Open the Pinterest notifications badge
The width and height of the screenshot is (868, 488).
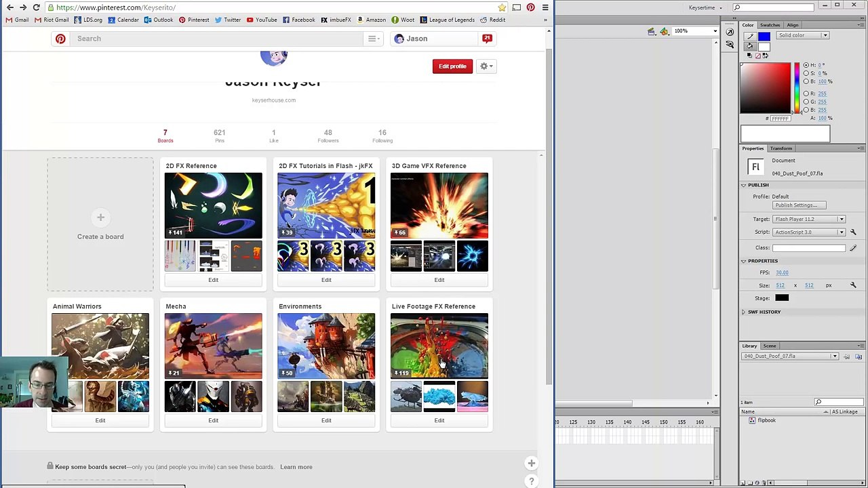click(x=487, y=39)
